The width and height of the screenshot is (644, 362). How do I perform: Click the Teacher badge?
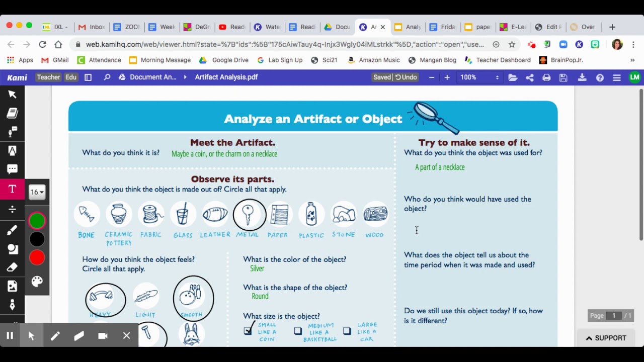coord(48,77)
